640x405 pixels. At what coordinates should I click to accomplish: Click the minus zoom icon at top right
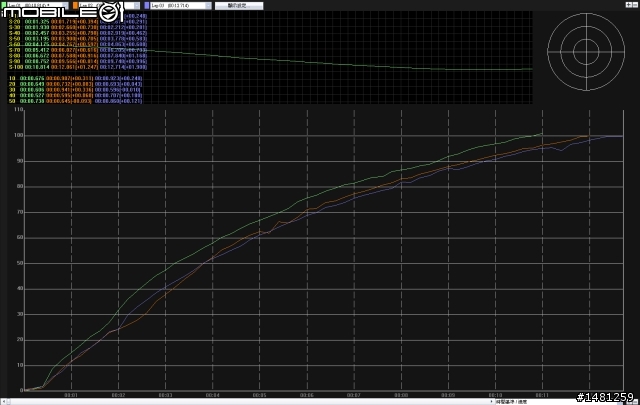(x=635, y=4)
